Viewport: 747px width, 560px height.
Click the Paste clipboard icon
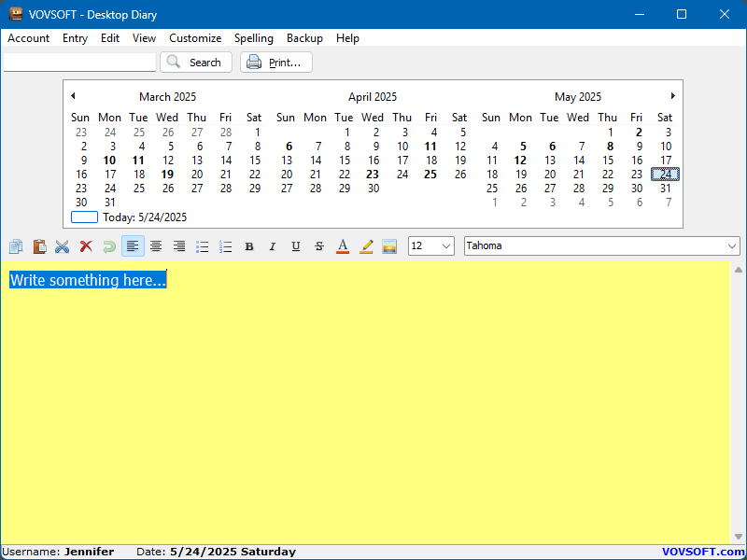tap(39, 246)
